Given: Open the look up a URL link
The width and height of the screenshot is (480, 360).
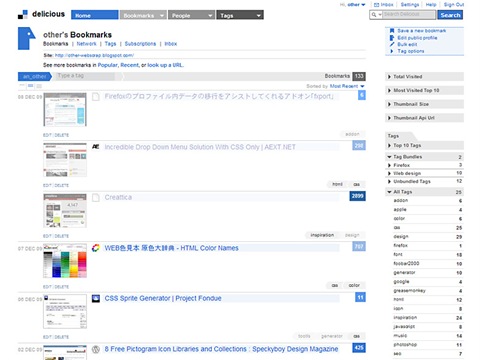Looking at the screenshot, I should pyautogui.click(x=165, y=65).
